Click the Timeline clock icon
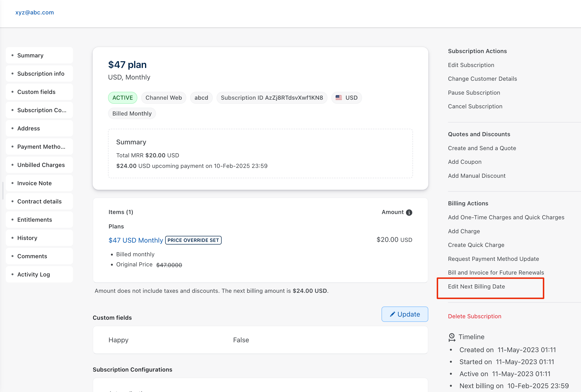The width and height of the screenshot is (581, 392). (x=452, y=337)
